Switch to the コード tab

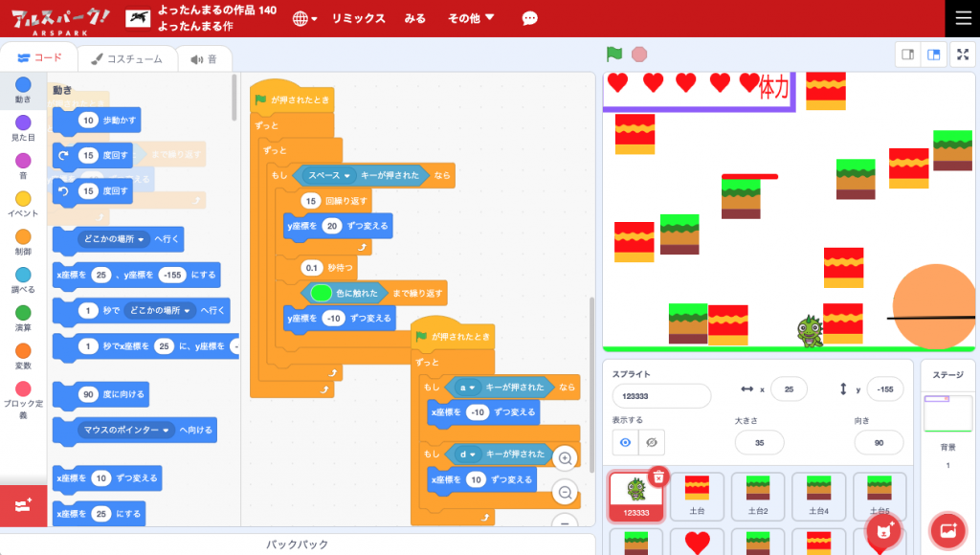pos(39,58)
